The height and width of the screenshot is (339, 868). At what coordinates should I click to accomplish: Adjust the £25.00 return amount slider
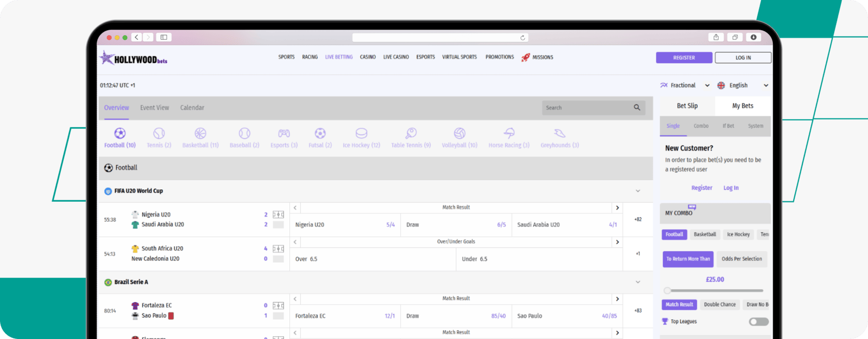pos(667,291)
